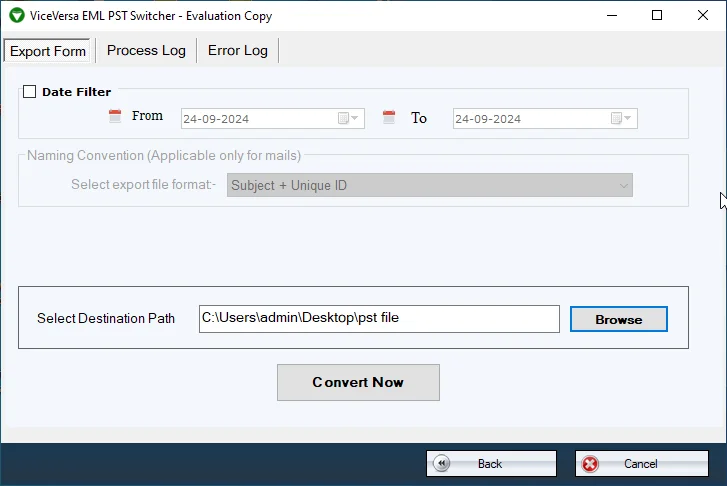Open the From date picker dropdown
Viewport: 727px width, 486px height.
(348, 118)
